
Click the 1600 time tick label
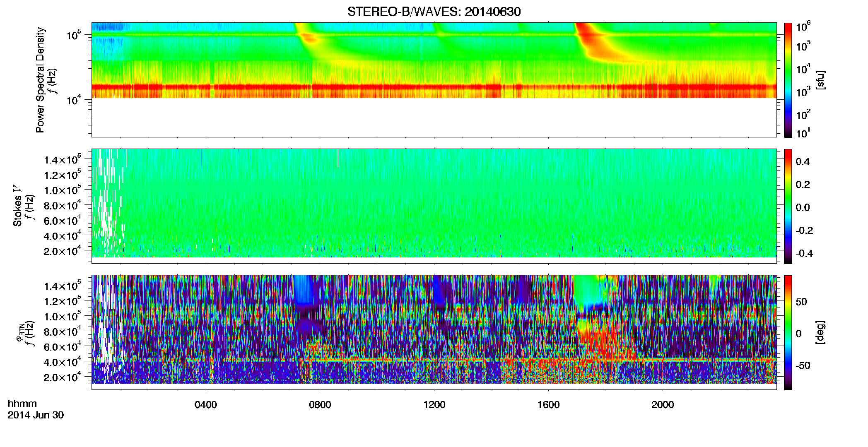[548, 404]
